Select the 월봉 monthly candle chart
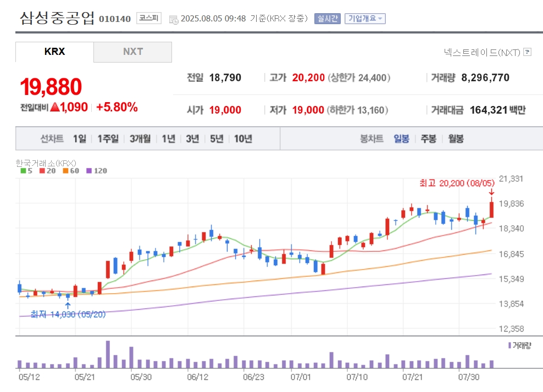 point(456,139)
